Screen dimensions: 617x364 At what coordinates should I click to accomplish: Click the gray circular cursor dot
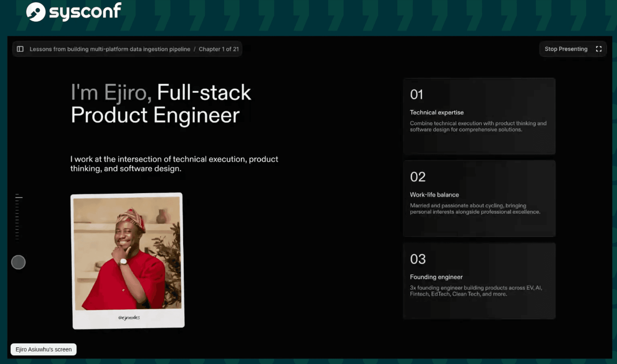[x=18, y=262]
